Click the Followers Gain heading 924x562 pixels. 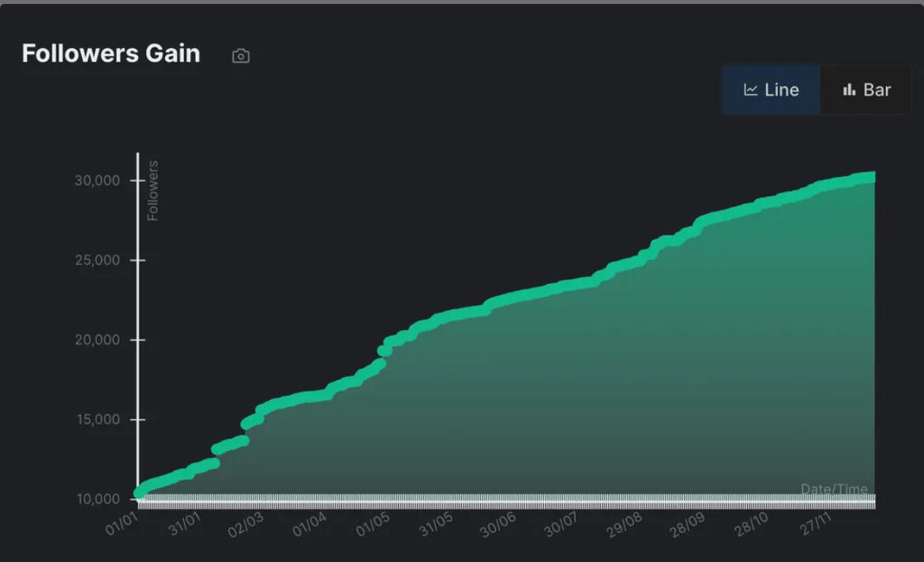click(111, 54)
